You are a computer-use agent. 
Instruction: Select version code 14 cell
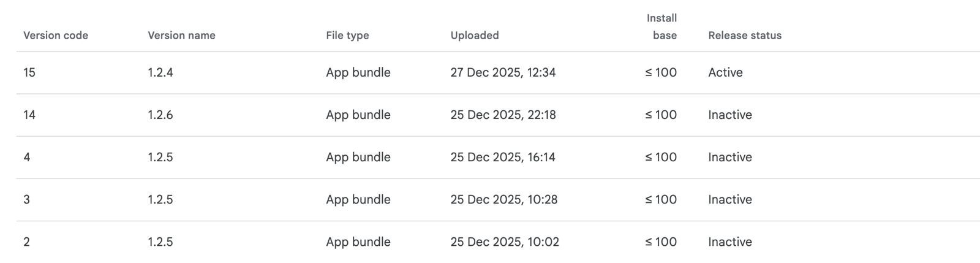(29, 115)
